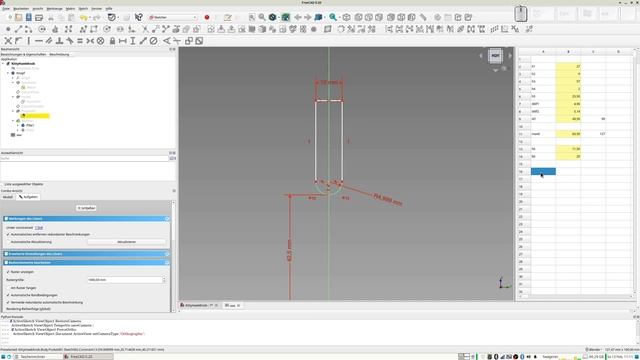640x360 pixels.
Task: Apply the vertical constraint tool
Action: click(x=29, y=41)
